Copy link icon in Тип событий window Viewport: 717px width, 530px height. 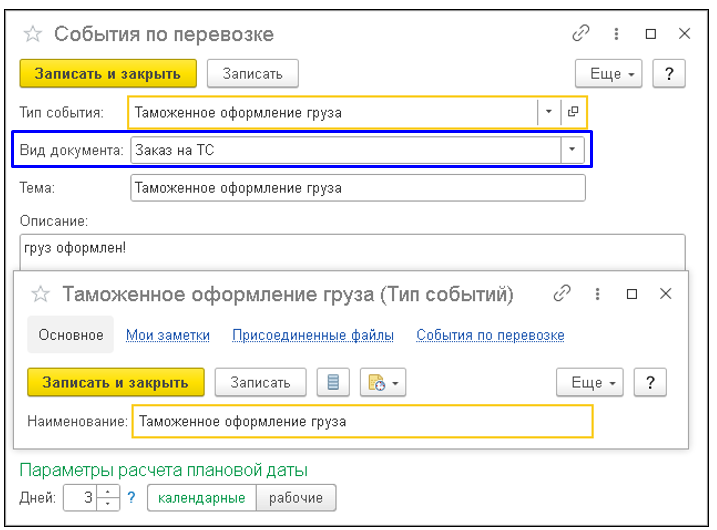[x=562, y=294]
